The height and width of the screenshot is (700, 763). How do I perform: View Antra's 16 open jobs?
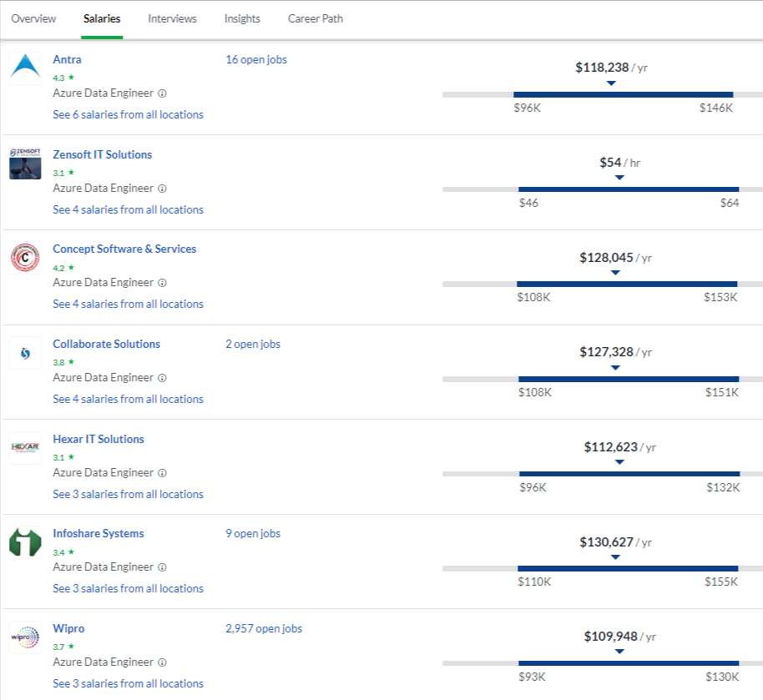click(x=256, y=60)
